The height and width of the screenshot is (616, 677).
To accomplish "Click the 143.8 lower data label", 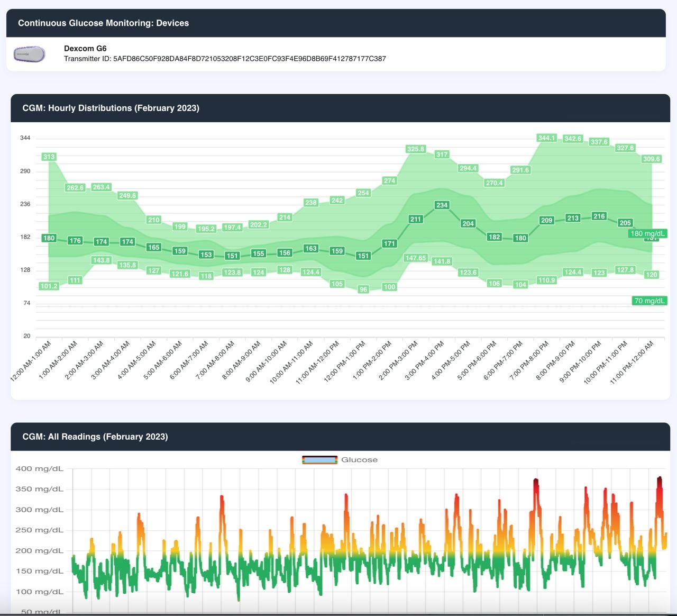I will (101, 260).
